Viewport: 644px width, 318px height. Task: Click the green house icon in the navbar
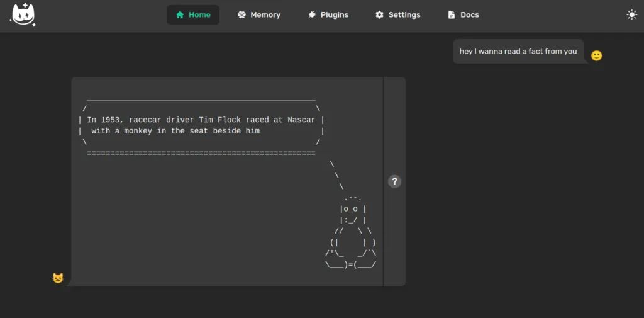point(180,15)
